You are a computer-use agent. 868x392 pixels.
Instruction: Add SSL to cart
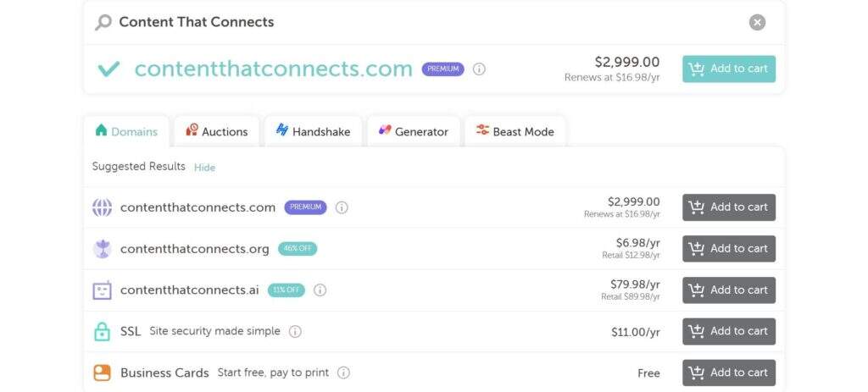(x=728, y=332)
